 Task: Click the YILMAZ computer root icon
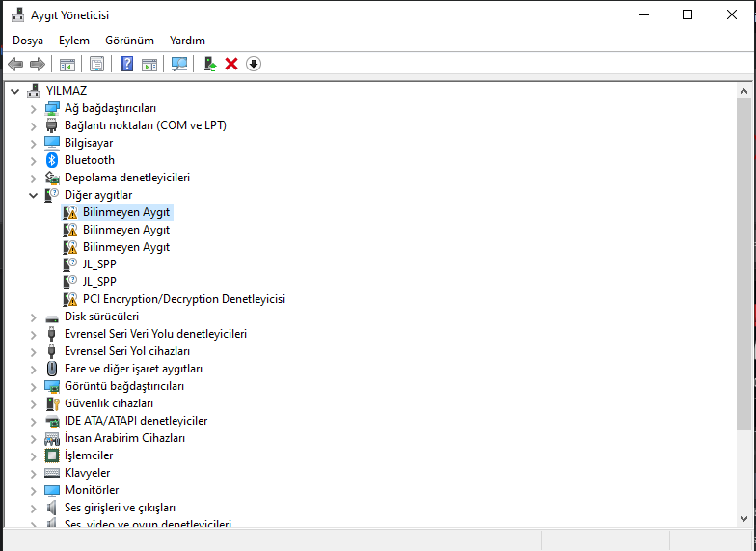[x=33, y=91]
